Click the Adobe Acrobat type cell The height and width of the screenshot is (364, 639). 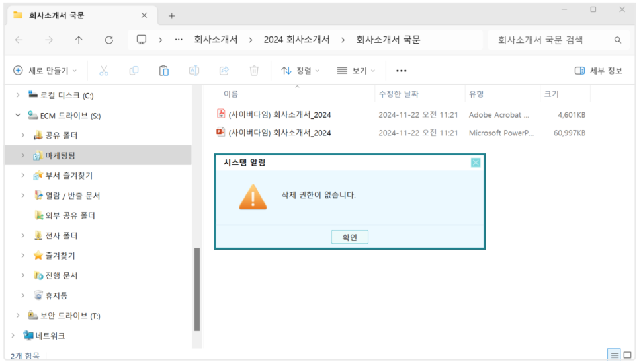(x=499, y=115)
